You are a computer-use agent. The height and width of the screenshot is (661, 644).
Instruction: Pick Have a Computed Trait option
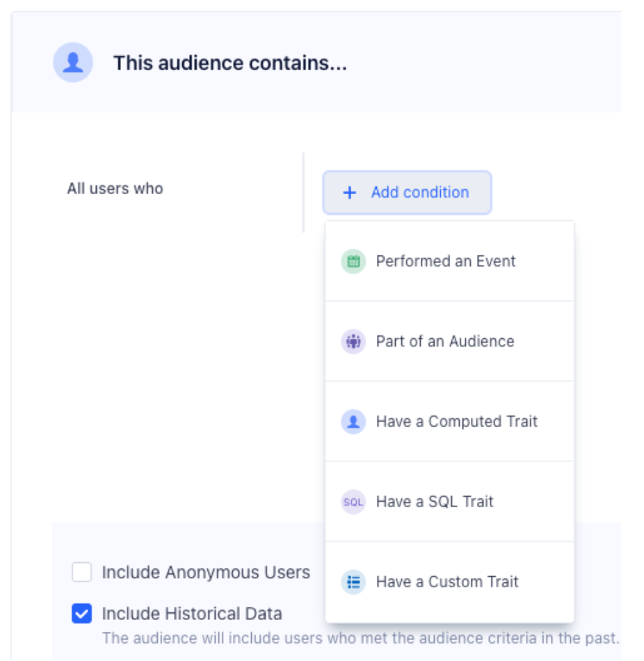click(450, 422)
